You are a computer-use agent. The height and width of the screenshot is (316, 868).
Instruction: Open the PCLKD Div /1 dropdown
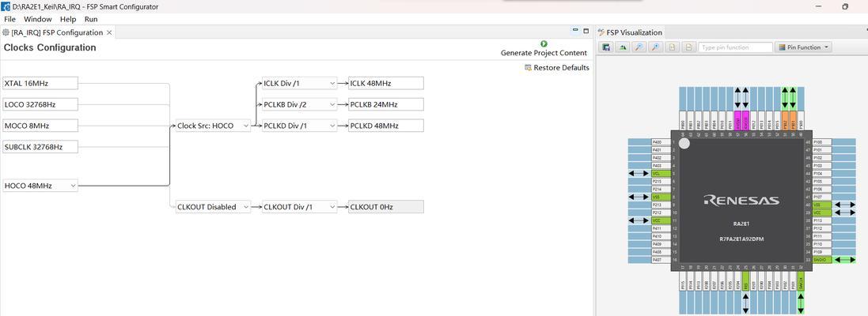332,126
